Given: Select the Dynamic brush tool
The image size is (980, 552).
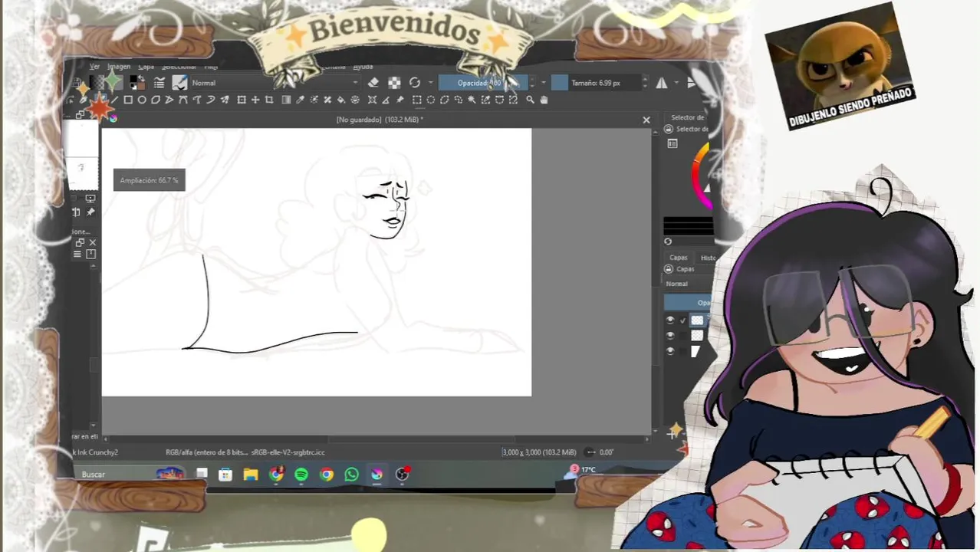Looking at the screenshot, I should coord(211,100).
